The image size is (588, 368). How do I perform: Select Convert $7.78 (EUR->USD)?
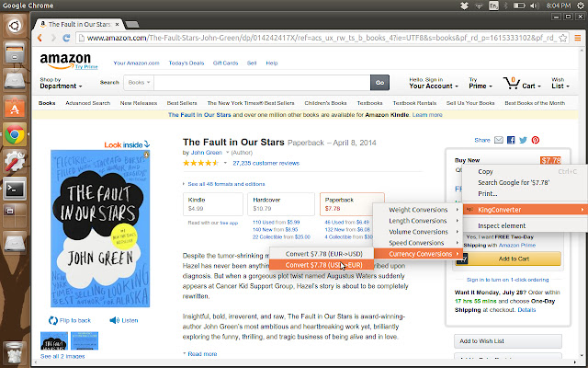click(x=322, y=254)
